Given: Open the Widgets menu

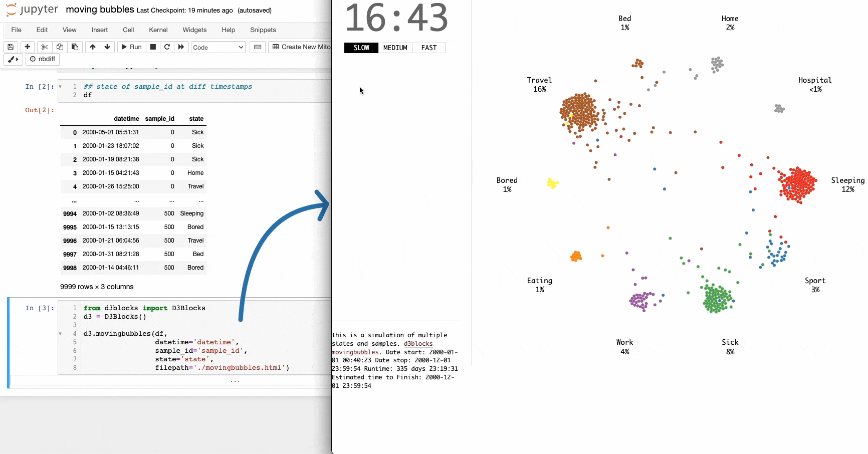Looking at the screenshot, I should (194, 30).
